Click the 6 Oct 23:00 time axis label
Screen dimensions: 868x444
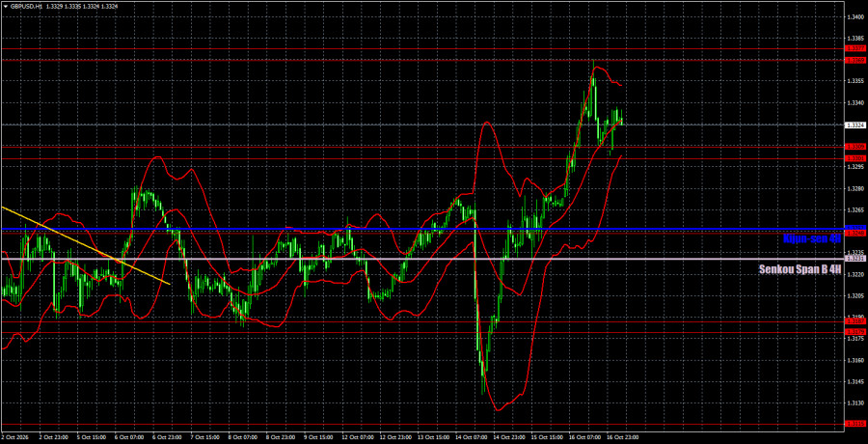(168, 437)
